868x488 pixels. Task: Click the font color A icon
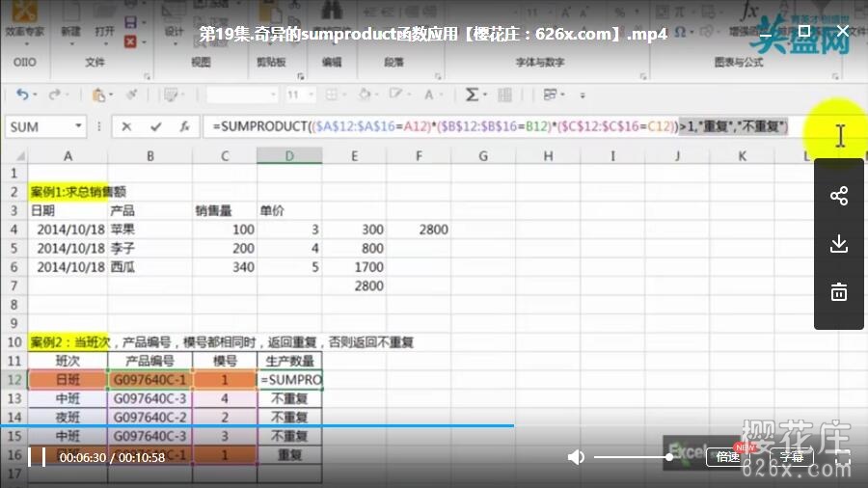[x=428, y=95]
